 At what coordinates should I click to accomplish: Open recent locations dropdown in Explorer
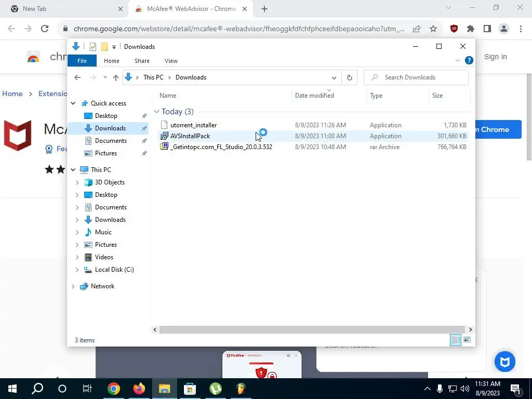tap(105, 77)
